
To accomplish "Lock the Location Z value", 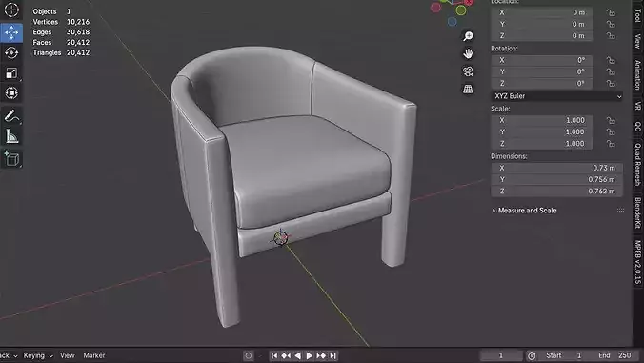I will (x=611, y=35).
